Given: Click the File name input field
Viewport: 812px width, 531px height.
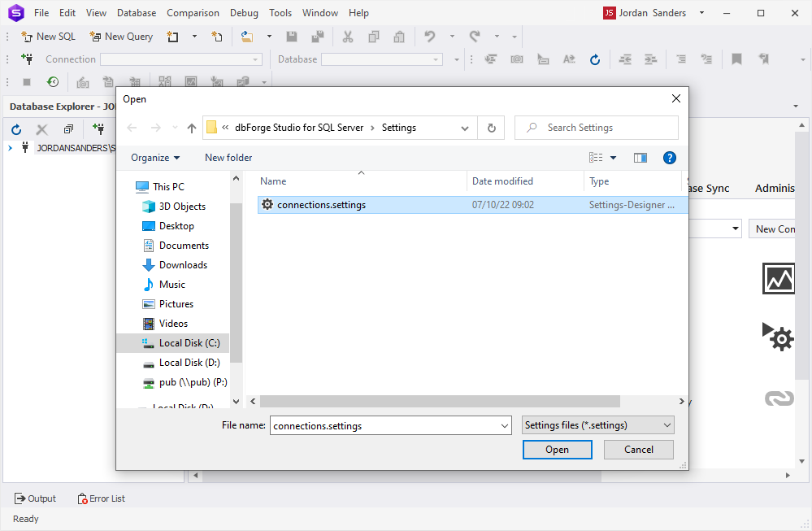Looking at the screenshot, I should 385,426.
